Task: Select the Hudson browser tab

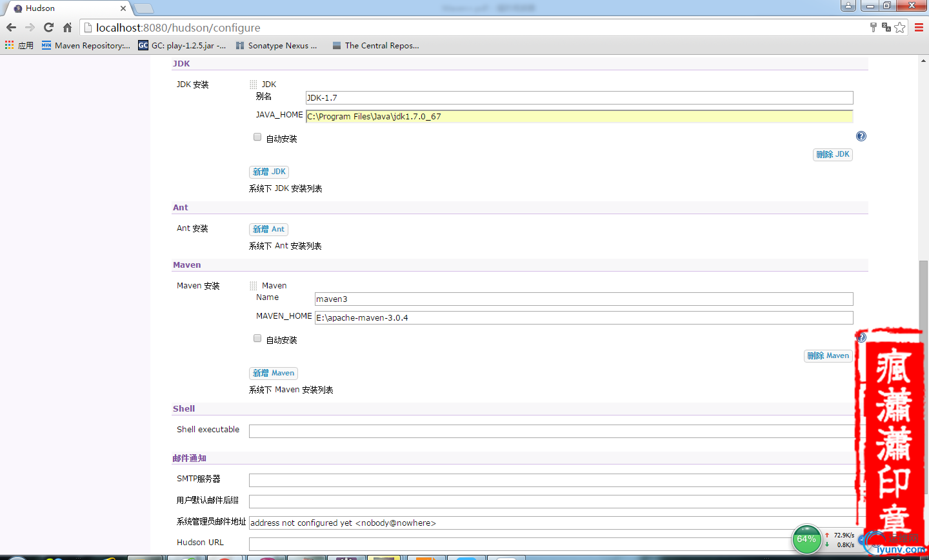Action: (x=68, y=8)
